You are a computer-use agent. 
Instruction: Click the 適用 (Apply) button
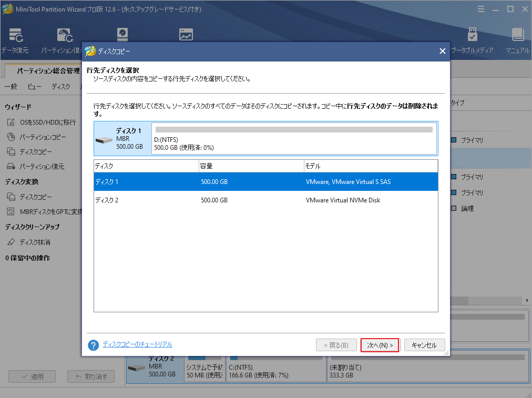point(32,376)
